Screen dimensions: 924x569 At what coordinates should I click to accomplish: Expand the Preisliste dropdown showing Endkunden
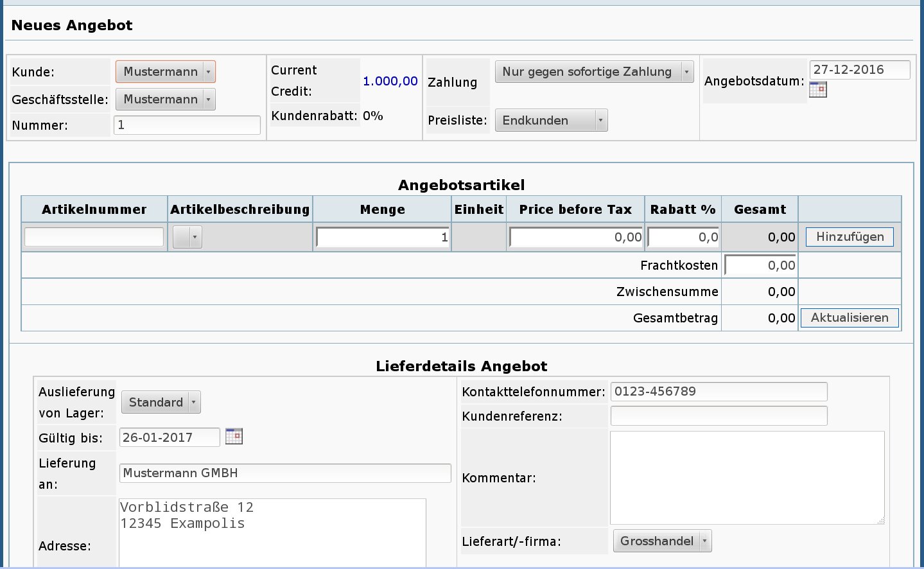pyautogui.click(x=551, y=121)
